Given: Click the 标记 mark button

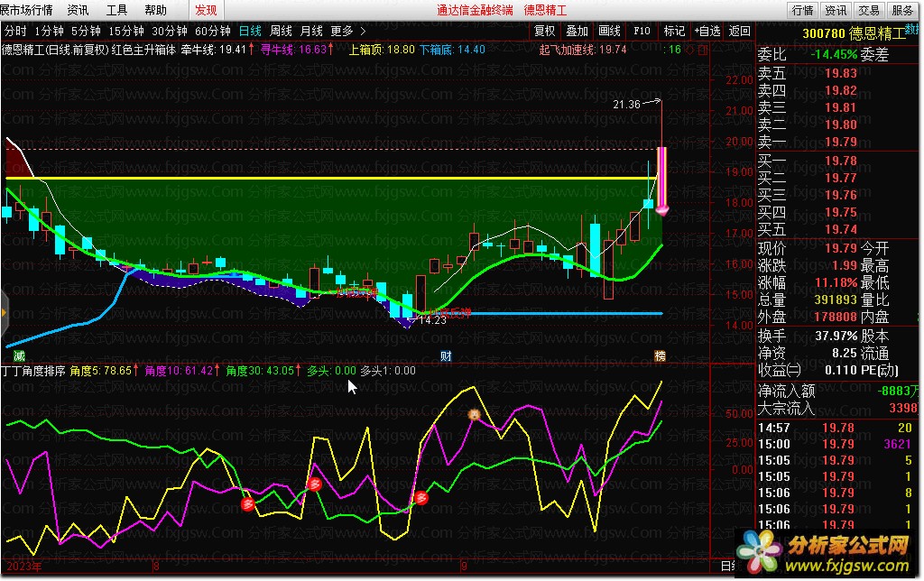Looking at the screenshot, I should click(674, 32).
